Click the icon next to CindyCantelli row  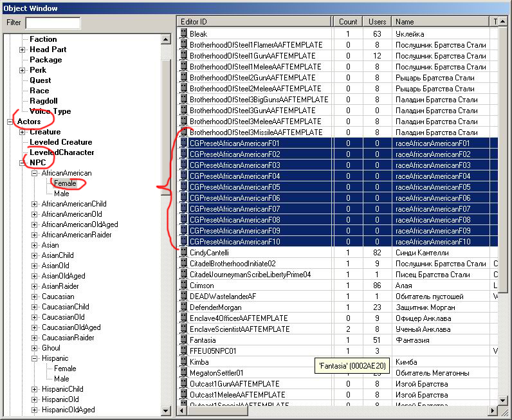coord(184,253)
